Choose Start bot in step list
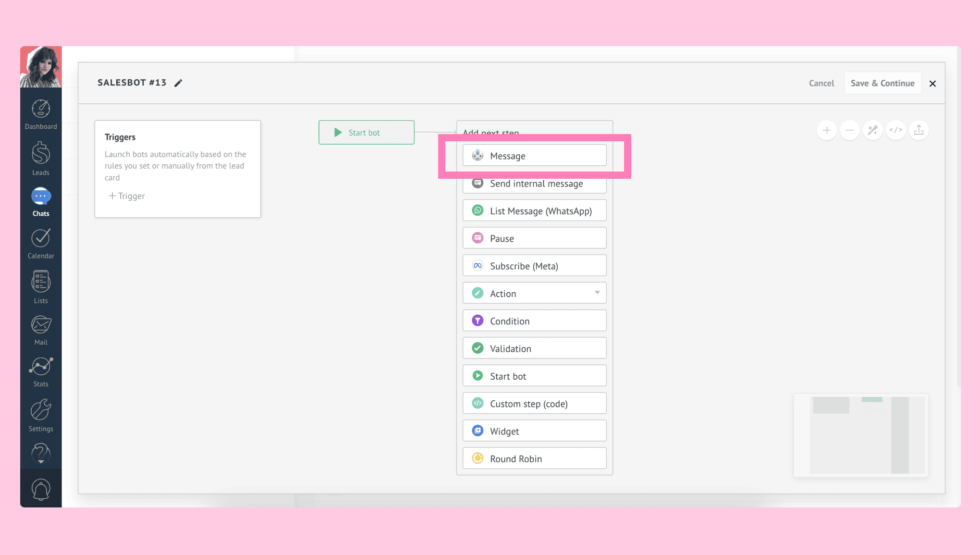 534,376
